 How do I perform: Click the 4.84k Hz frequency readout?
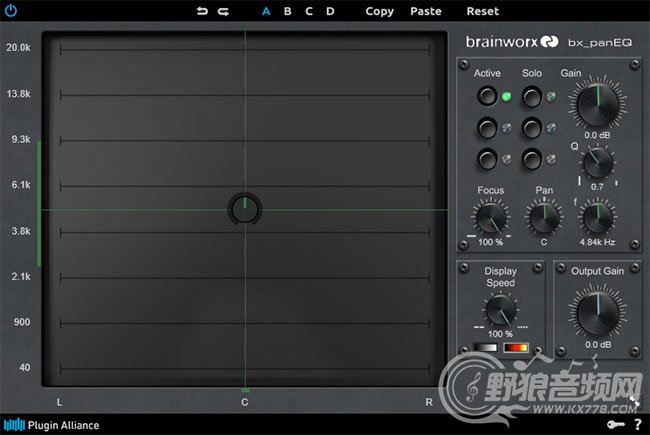click(x=597, y=242)
